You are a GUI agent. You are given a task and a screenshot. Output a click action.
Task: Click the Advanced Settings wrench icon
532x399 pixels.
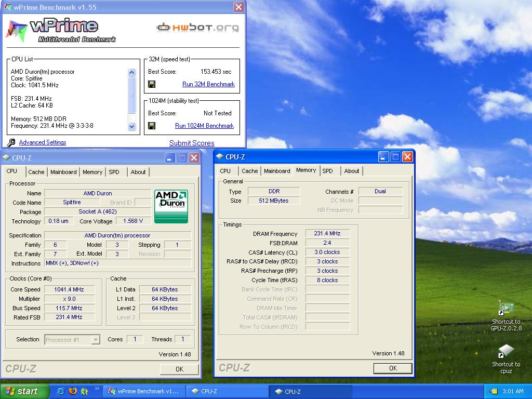11,142
